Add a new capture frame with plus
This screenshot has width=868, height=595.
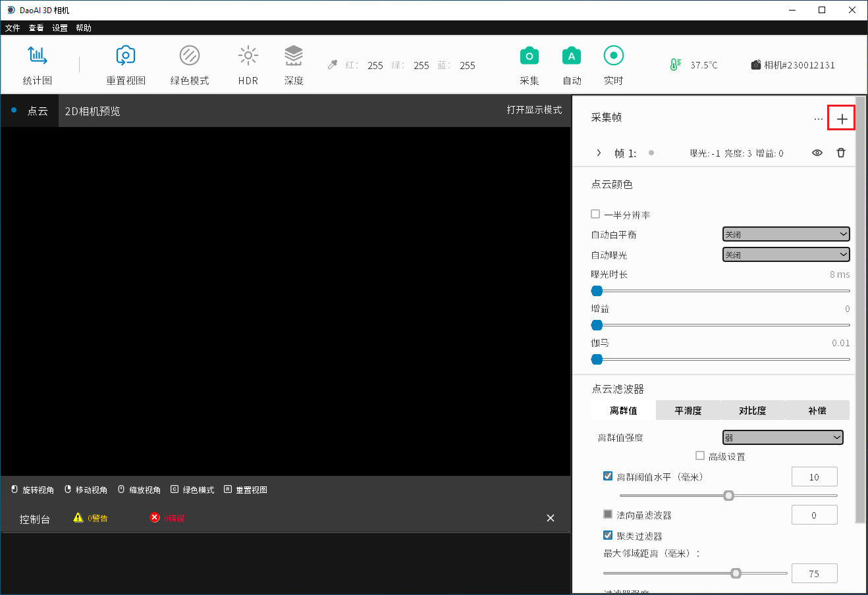(x=842, y=119)
